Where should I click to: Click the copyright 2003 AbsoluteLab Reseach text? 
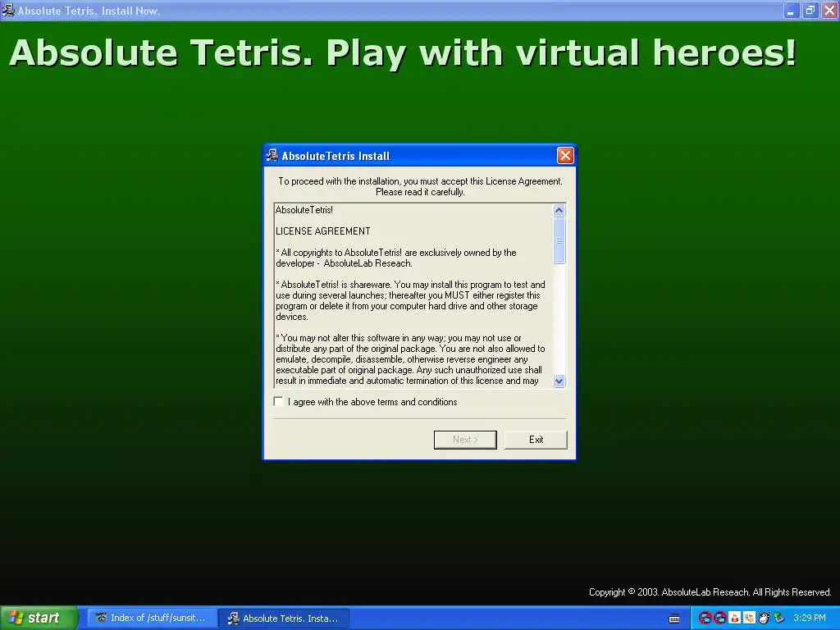[x=710, y=592]
